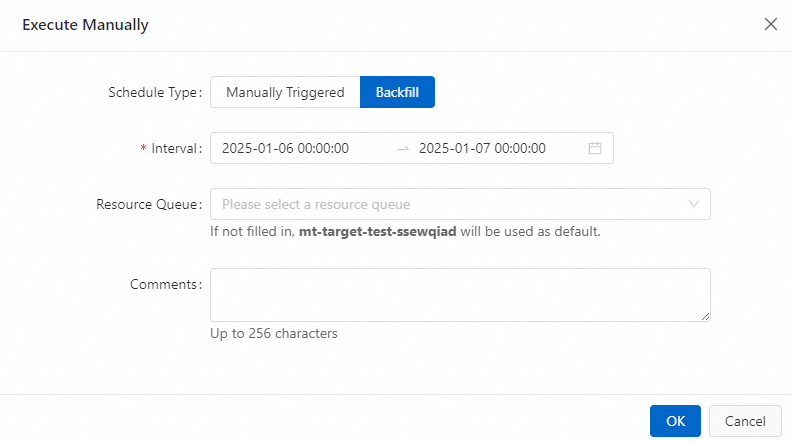Click the Resource Queue label

[148, 204]
